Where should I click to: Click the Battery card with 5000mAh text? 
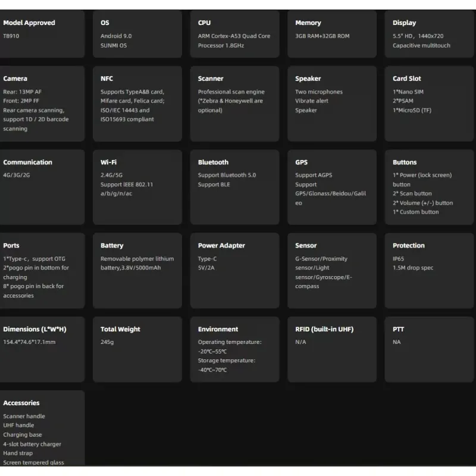(137, 271)
